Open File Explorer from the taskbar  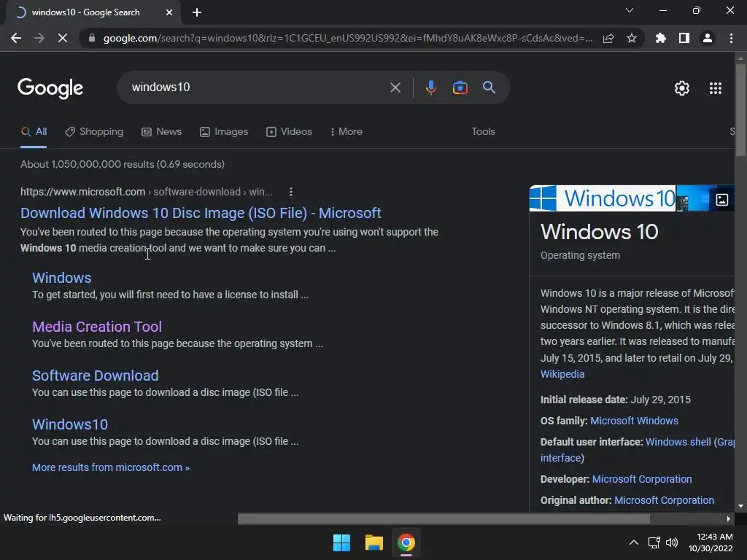374,542
